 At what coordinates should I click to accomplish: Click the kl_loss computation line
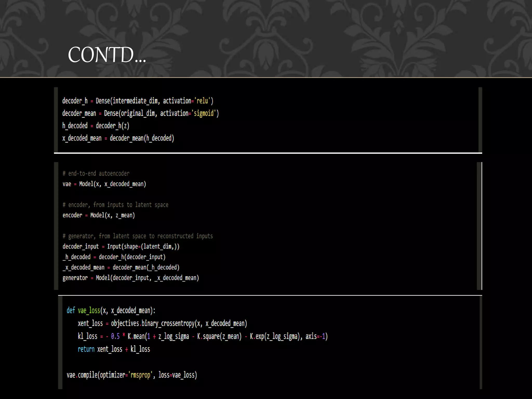(202, 336)
